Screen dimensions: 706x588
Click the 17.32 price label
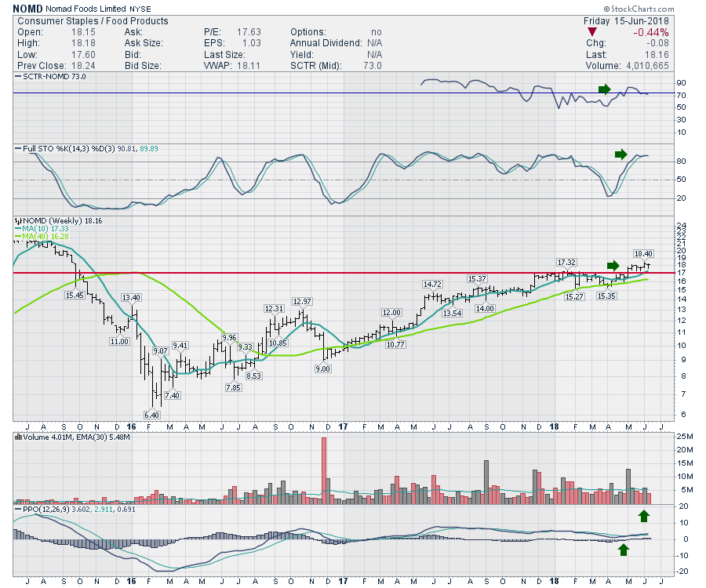[x=566, y=263]
